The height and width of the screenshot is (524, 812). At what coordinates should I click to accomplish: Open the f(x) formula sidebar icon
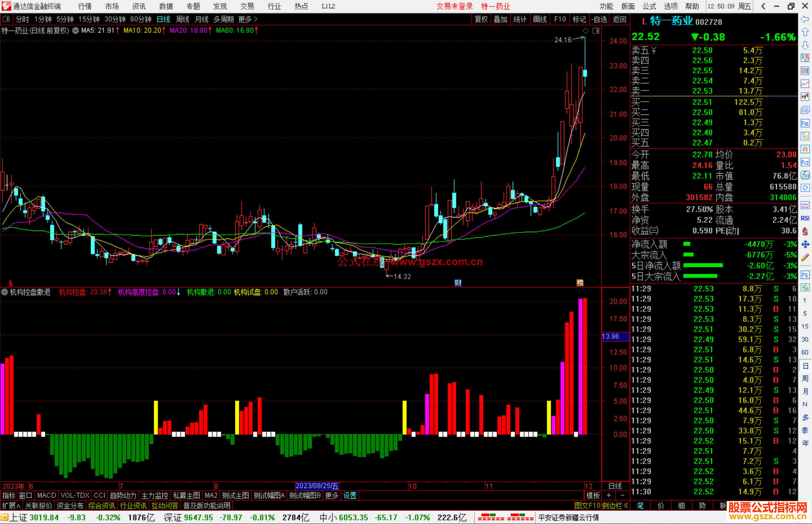pos(805,175)
